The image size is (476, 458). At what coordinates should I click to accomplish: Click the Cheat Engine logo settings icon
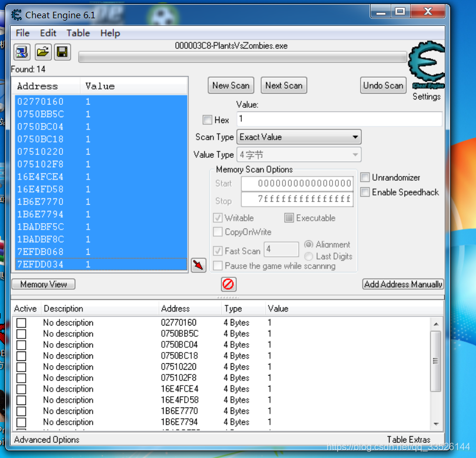point(426,64)
